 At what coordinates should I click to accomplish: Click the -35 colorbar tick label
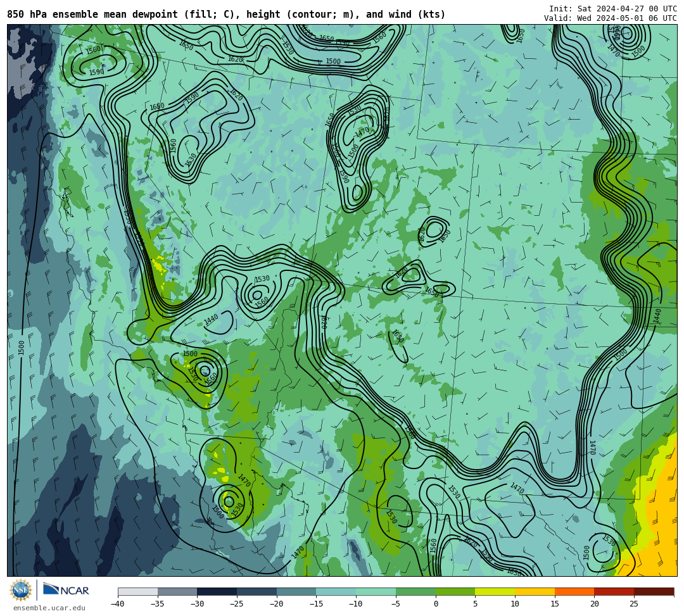point(158,604)
